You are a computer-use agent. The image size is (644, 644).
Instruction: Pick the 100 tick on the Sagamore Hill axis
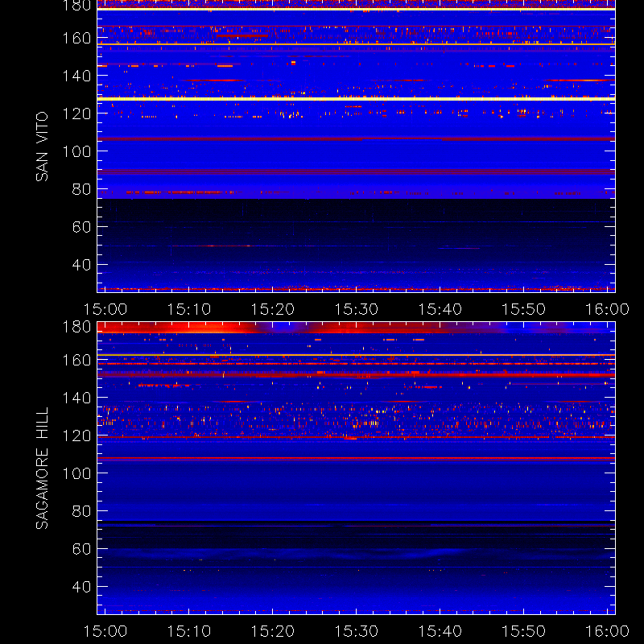(76, 473)
